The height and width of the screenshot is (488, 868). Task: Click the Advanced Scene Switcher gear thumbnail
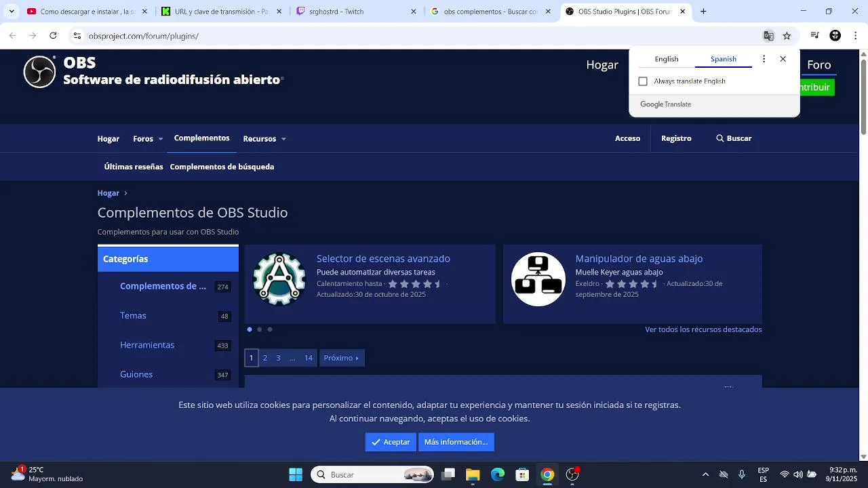click(279, 279)
